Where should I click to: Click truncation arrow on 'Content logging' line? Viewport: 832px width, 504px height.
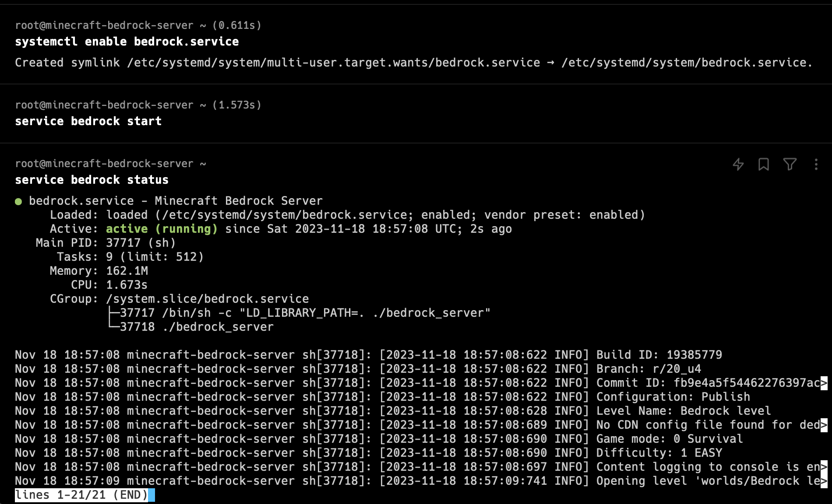(824, 467)
